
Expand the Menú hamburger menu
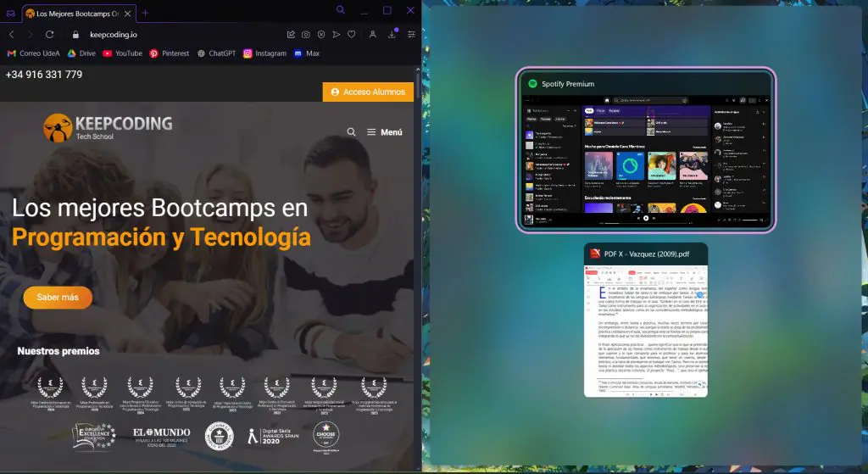(384, 131)
